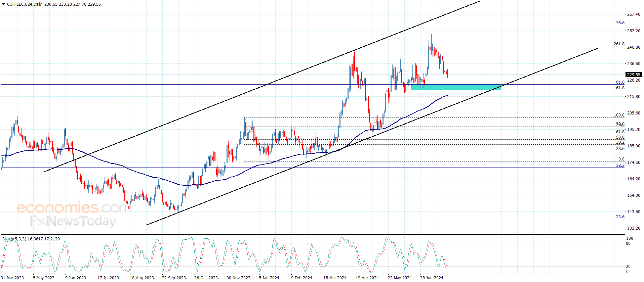Click the 185.00 price axis label
Image resolution: width=644 pixels, height=282 pixels.
pyautogui.click(x=634, y=146)
